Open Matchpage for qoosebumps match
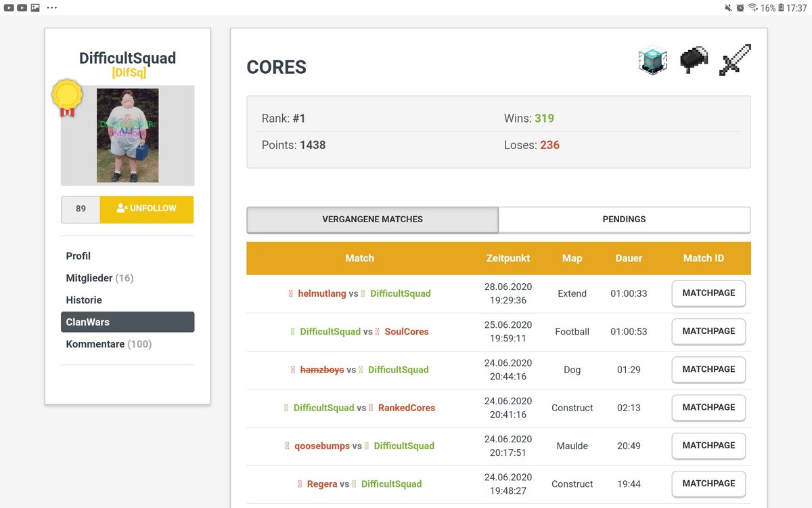The width and height of the screenshot is (812, 508). tap(708, 446)
